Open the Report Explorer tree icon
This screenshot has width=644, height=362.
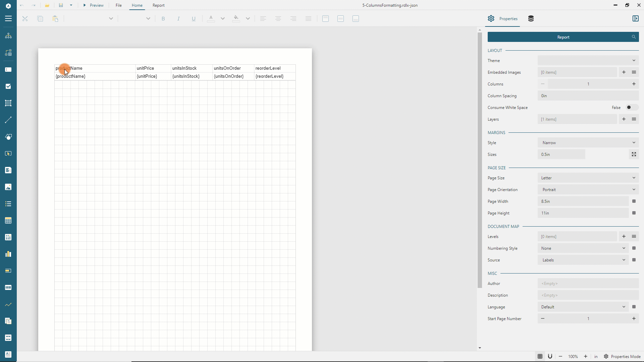[x=8, y=36]
